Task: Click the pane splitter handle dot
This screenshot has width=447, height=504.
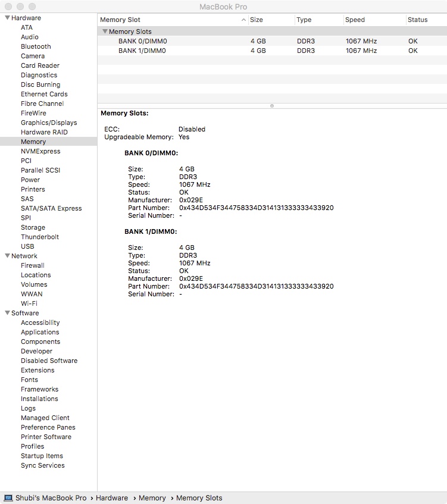Action: 272,106
